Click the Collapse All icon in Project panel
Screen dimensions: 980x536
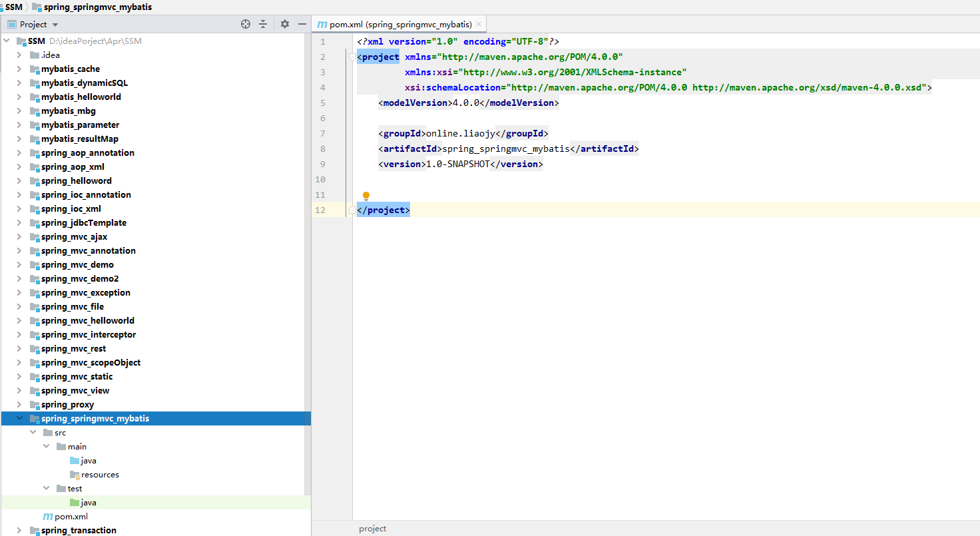(263, 24)
